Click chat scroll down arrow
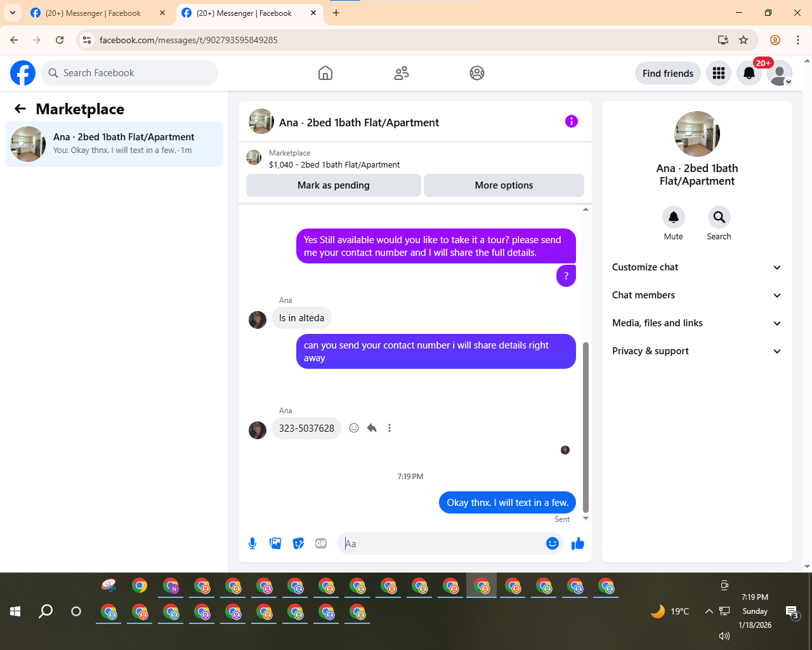812x650 pixels. coord(586,519)
